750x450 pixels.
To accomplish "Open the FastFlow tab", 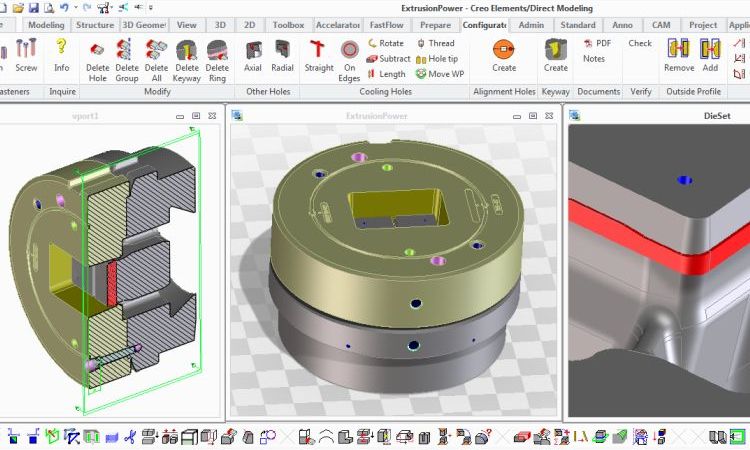I will (x=386, y=25).
